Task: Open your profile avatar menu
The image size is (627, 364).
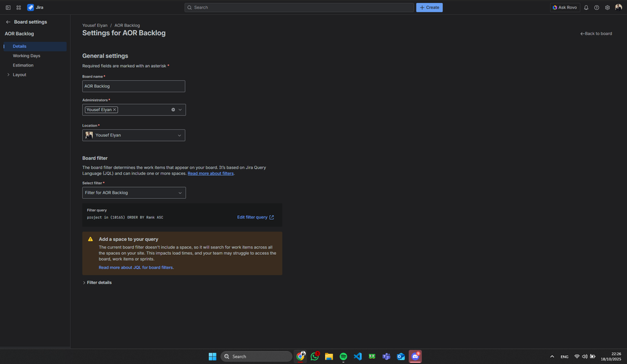Action: (618, 7)
